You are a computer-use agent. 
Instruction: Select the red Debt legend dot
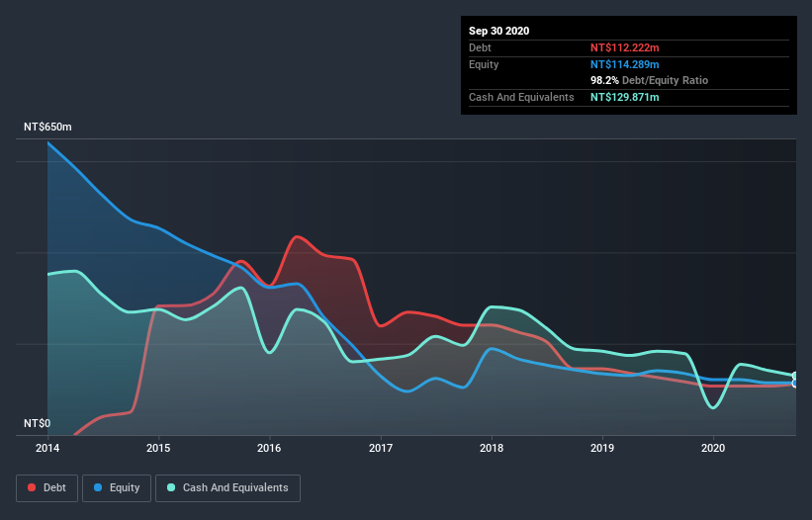pos(32,487)
